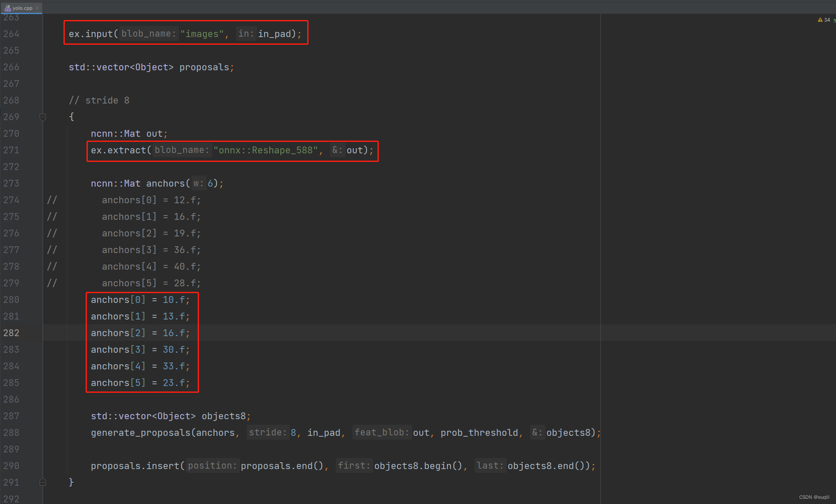Image resolution: width=836 pixels, height=504 pixels.
Task: Click proposals.end() argument
Action: pos(282,466)
